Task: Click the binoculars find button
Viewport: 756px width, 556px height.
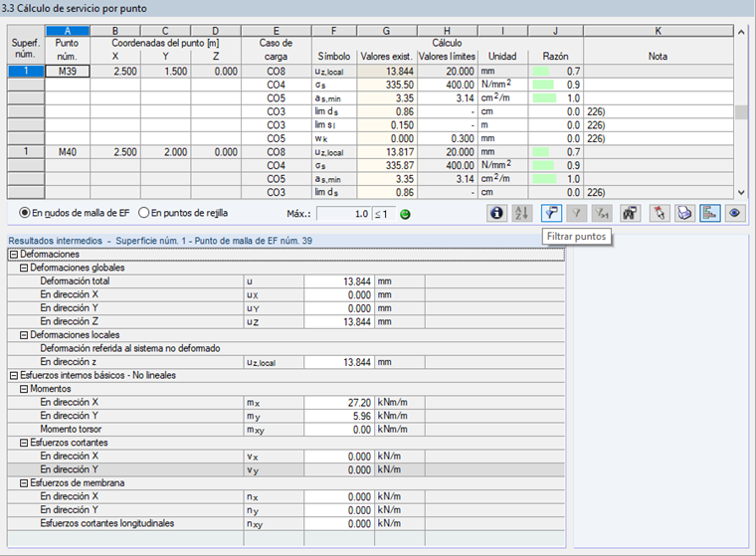Action: [630, 213]
